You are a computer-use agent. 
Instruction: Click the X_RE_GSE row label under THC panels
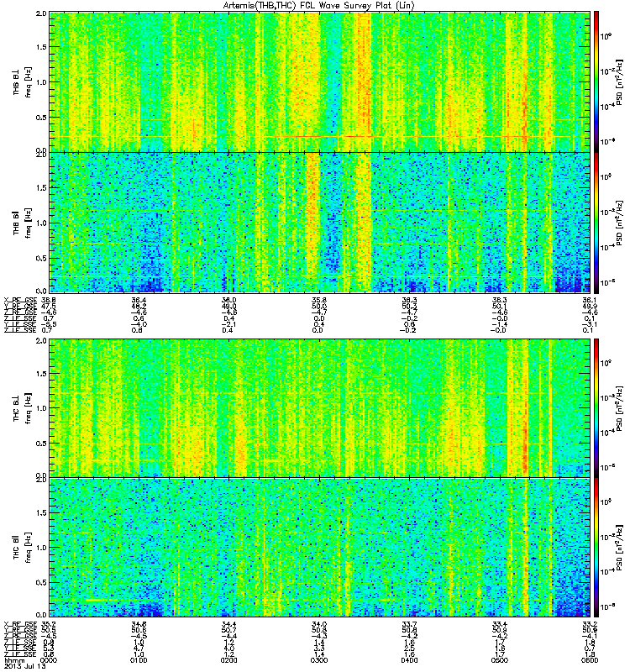coord(20,624)
